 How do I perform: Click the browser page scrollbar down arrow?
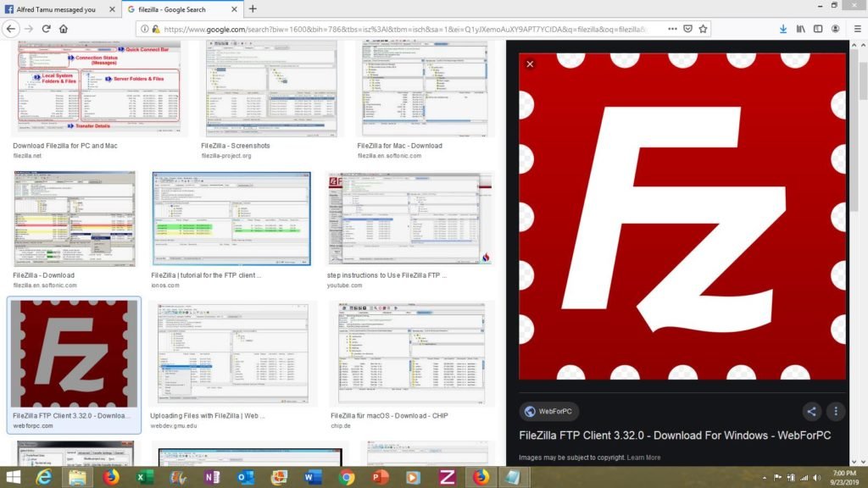click(x=864, y=462)
